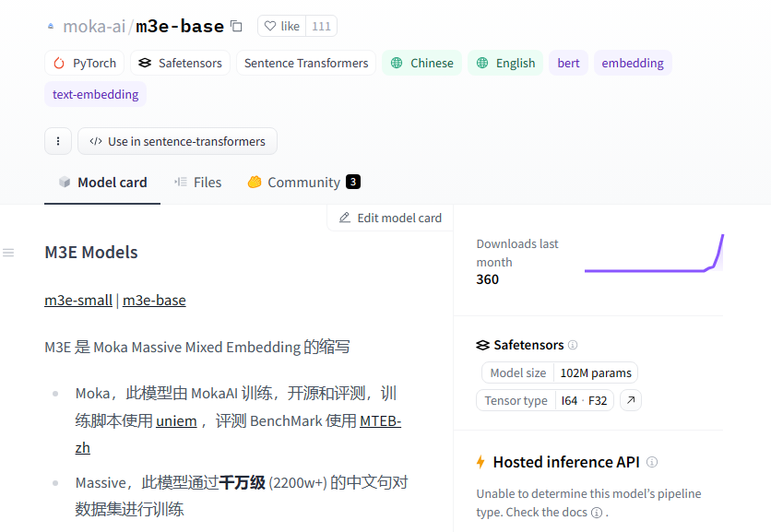
Task: Click the Files list icon
Action: 181,182
